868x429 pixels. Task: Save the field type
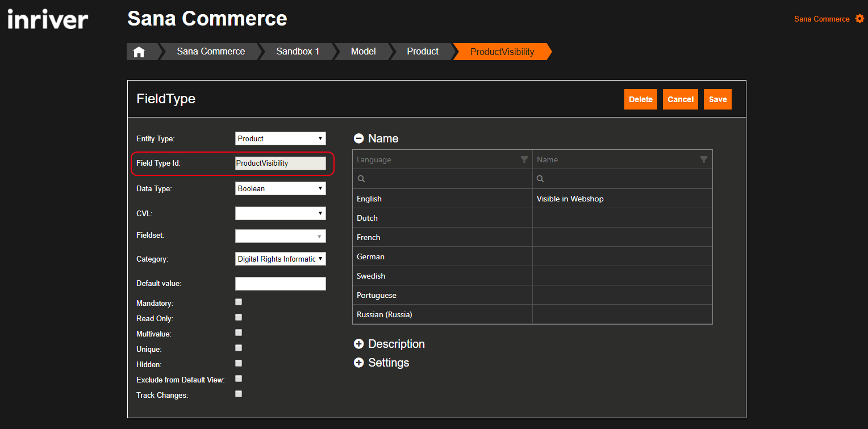718,99
